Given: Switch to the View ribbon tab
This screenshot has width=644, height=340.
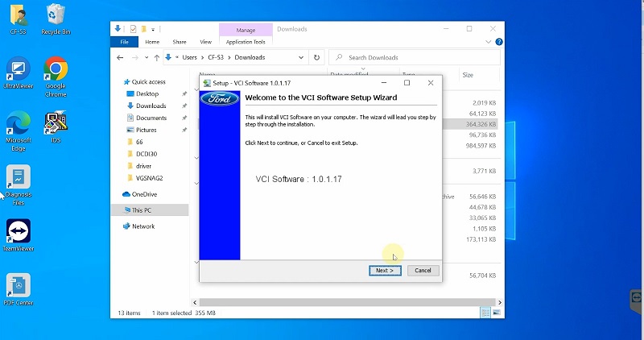Looking at the screenshot, I should tap(205, 42).
